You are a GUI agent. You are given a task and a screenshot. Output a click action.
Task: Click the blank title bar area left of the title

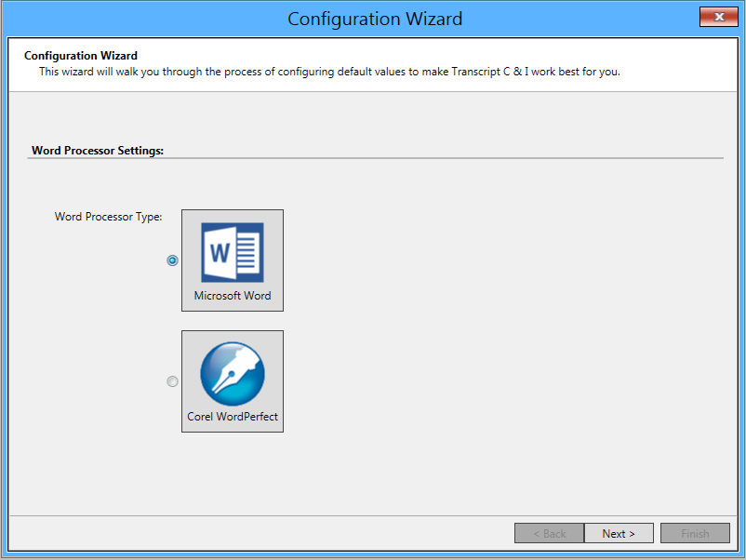point(140,19)
